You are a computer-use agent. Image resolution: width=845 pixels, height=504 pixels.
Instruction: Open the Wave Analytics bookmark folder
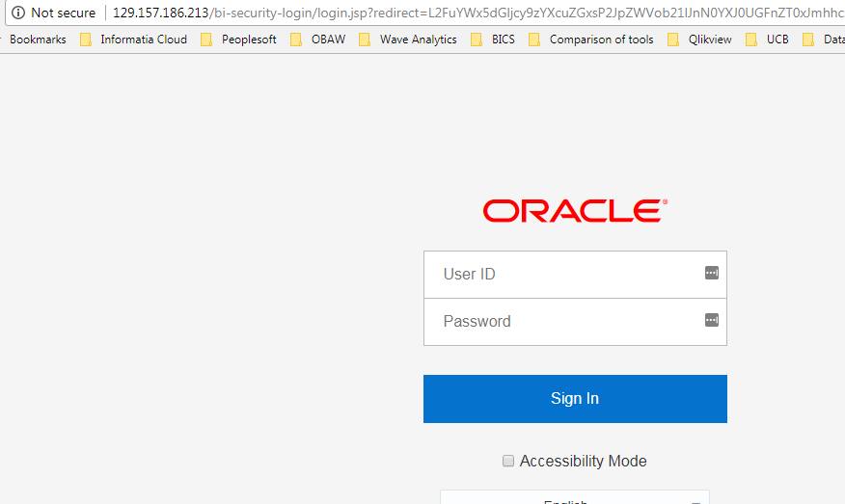coord(407,40)
